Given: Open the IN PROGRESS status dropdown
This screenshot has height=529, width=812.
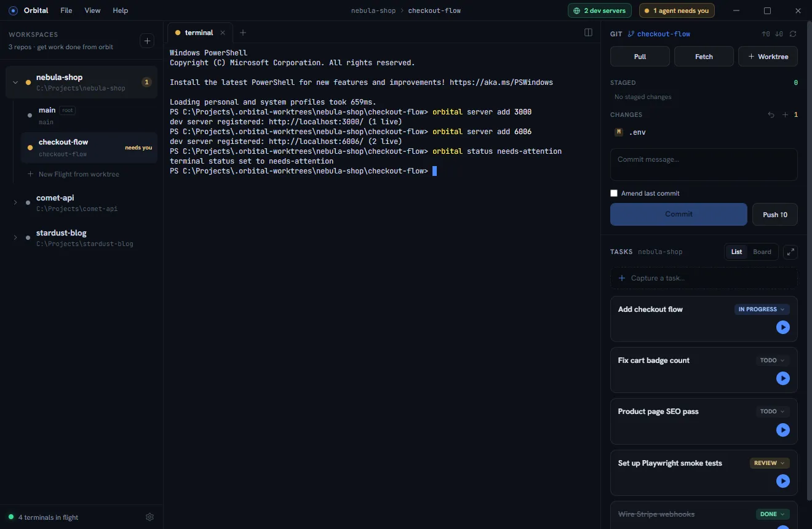Looking at the screenshot, I should (x=762, y=309).
